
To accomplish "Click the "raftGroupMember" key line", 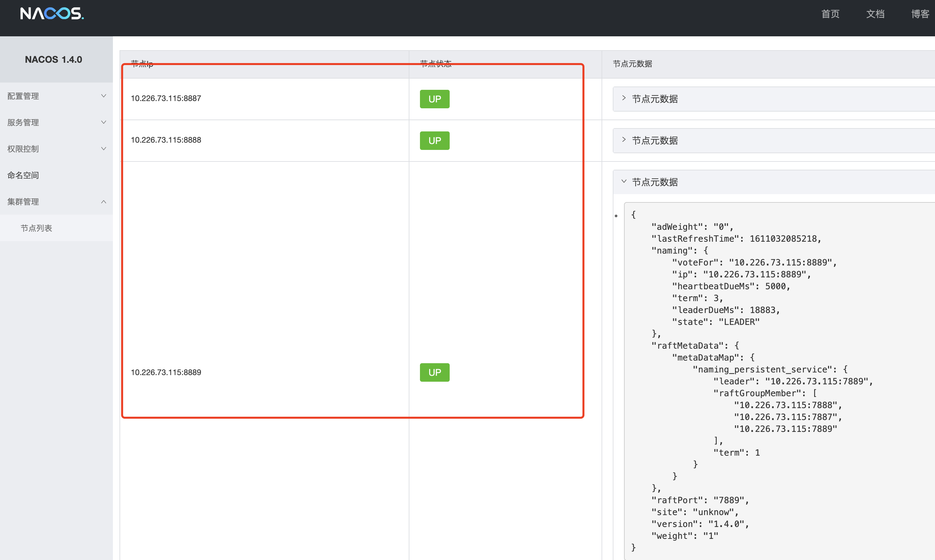I will point(765,393).
